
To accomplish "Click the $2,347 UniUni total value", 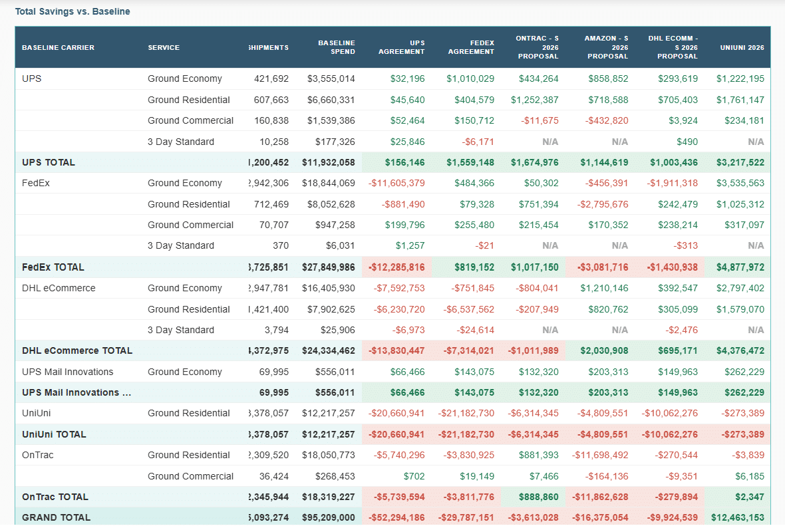I will coord(750,497).
